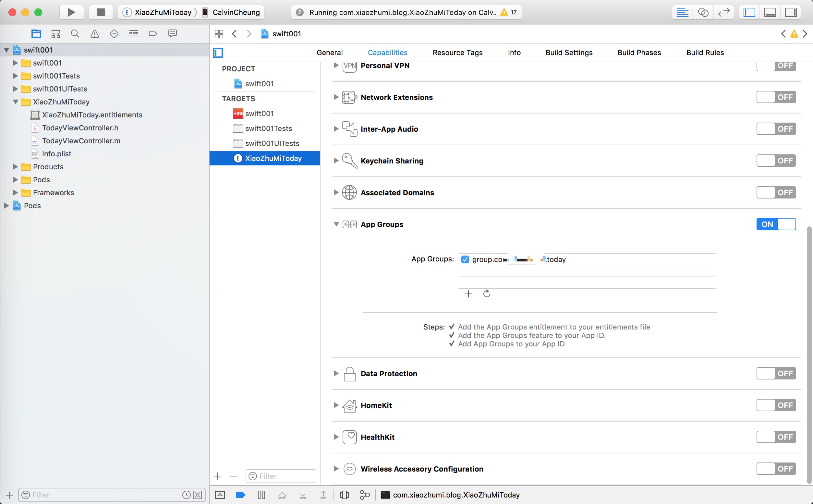Open TodayViewController.m in the navigator
The image size is (813, 504).
click(81, 141)
